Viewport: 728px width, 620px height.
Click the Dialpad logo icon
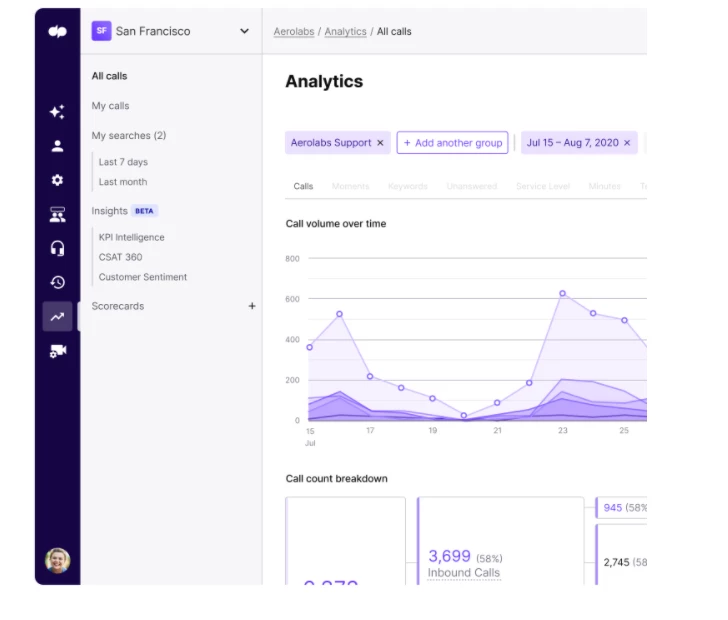point(58,32)
